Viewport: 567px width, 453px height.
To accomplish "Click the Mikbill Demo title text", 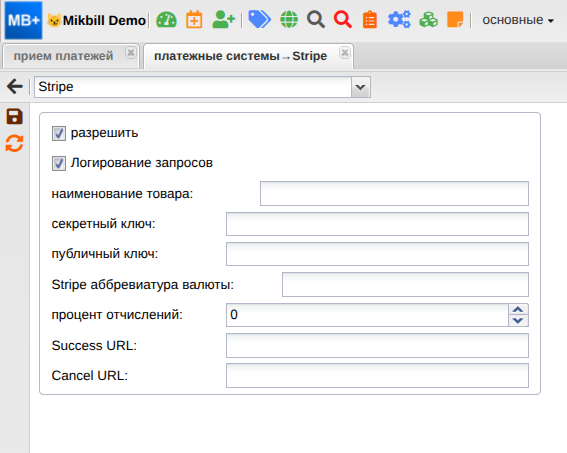I will pyautogui.click(x=104, y=21).
